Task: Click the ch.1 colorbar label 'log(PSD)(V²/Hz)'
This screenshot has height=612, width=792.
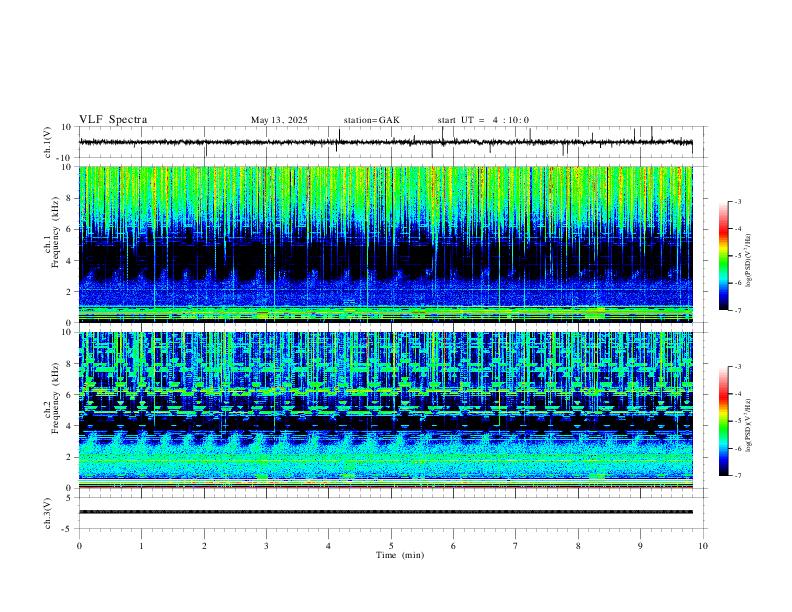Action: click(748, 261)
